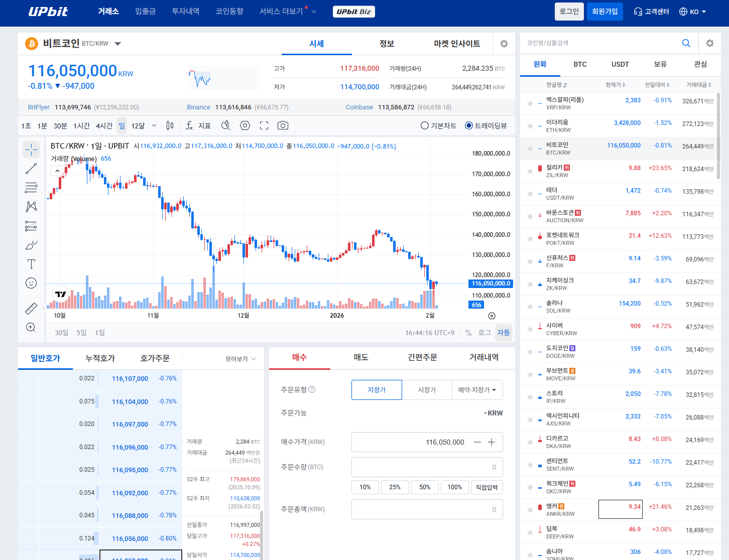
Task: Select the crosshair cursor tool
Action: tap(31, 150)
